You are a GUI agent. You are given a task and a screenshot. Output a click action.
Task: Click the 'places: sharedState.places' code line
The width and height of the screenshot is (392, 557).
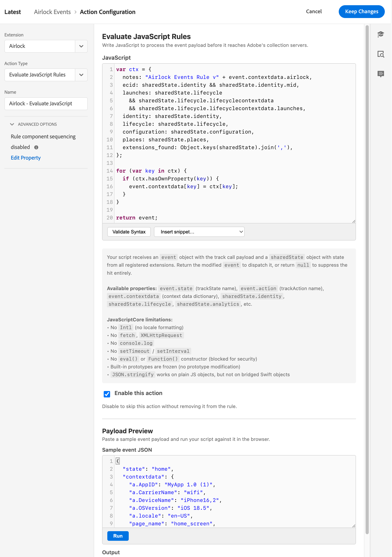click(x=166, y=140)
